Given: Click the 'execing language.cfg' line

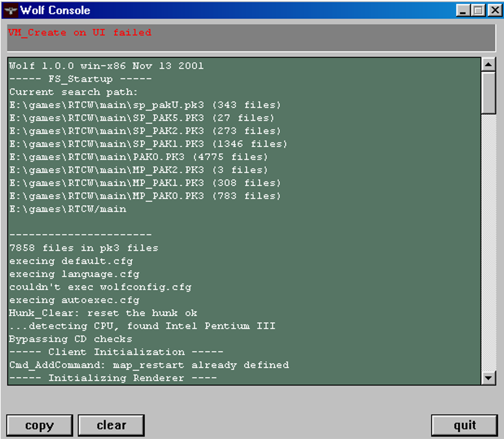Looking at the screenshot, I should tap(74, 274).
